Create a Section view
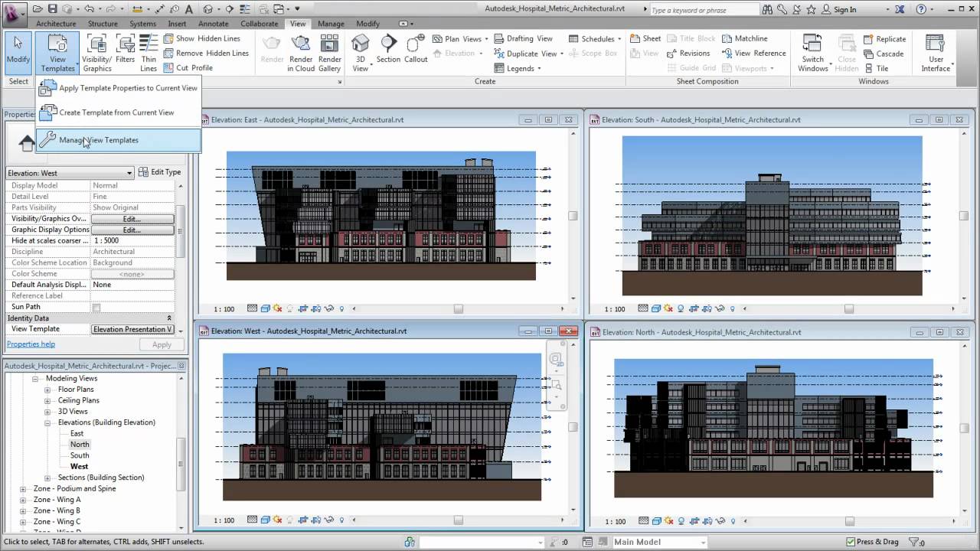Image resolution: width=980 pixels, height=551 pixels. click(x=388, y=48)
